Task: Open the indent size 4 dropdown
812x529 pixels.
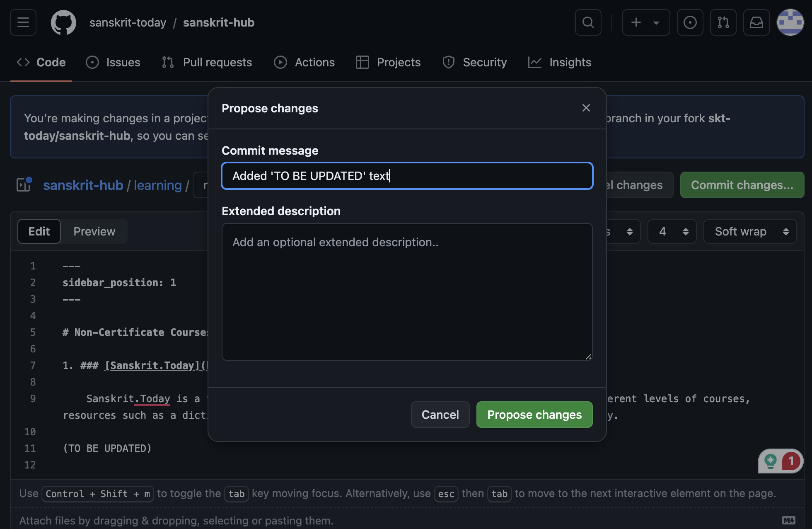Action: 672,231
